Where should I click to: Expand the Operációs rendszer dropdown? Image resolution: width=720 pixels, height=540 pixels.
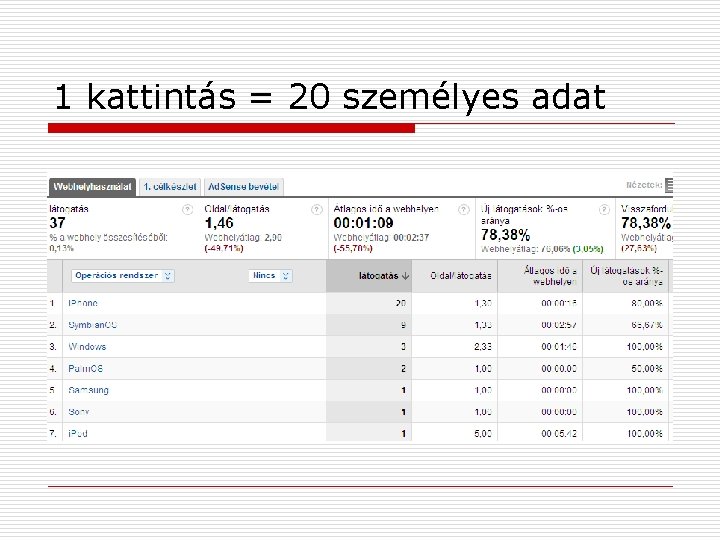point(123,276)
